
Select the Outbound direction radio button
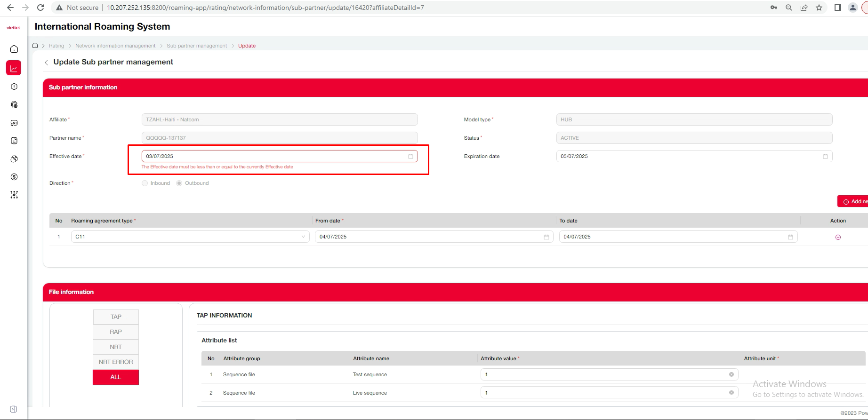click(179, 183)
